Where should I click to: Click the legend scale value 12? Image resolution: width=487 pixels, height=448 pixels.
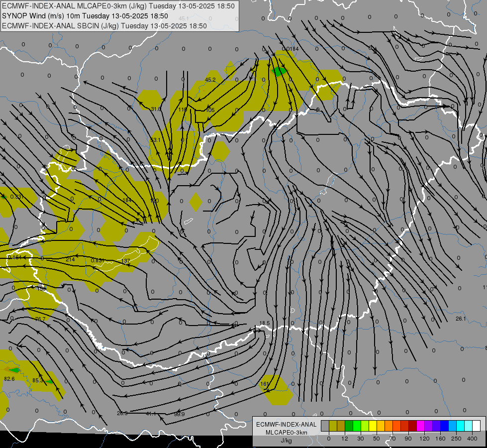(x=344, y=439)
